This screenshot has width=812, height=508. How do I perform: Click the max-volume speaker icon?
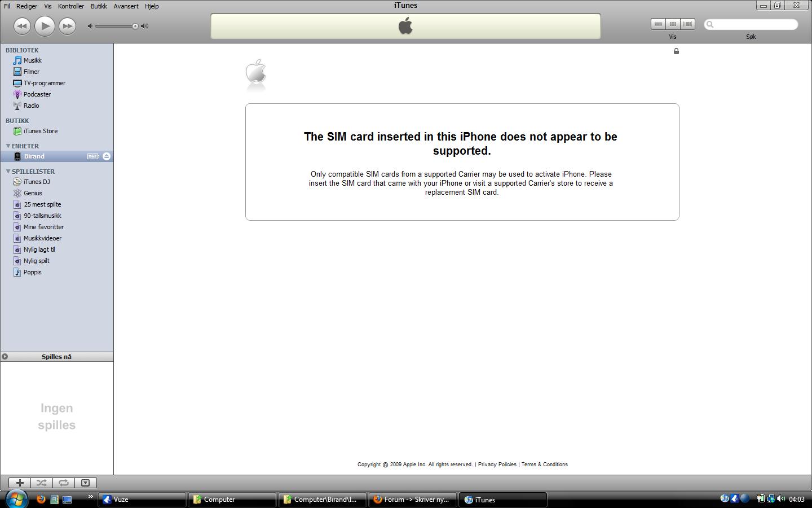click(145, 26)
